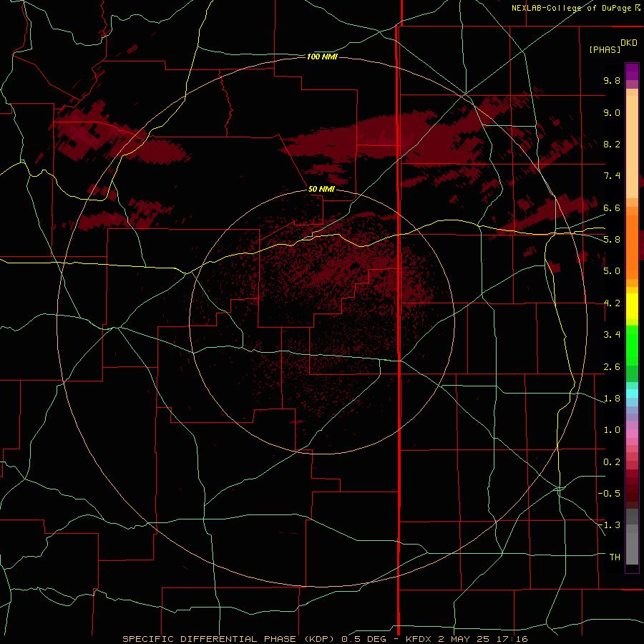The height and width of the screenshot is (644, 644).
Task: Click the TH threshold label on the scale
Action: tap(615, 557)
